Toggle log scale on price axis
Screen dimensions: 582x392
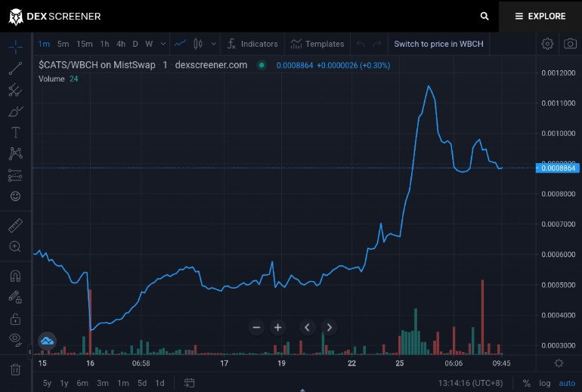(x=544, y=383)
